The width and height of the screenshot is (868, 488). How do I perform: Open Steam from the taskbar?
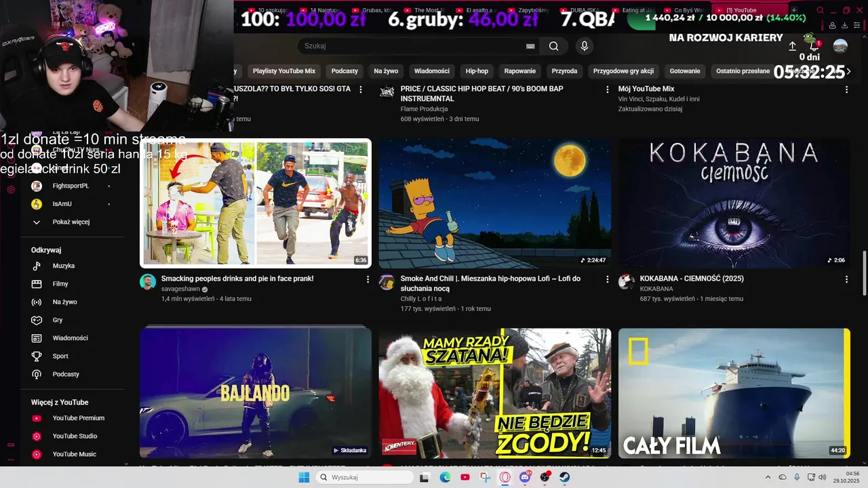coord(564,477)
